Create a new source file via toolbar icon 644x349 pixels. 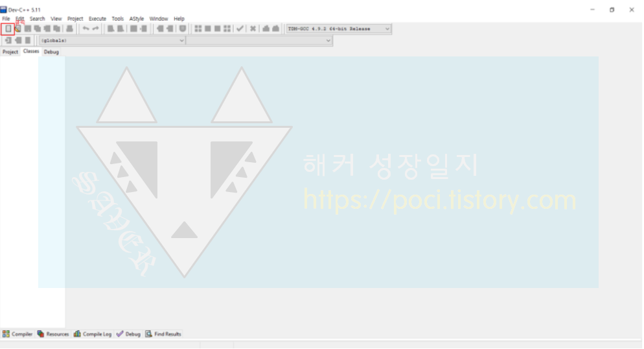coord(8,29)
